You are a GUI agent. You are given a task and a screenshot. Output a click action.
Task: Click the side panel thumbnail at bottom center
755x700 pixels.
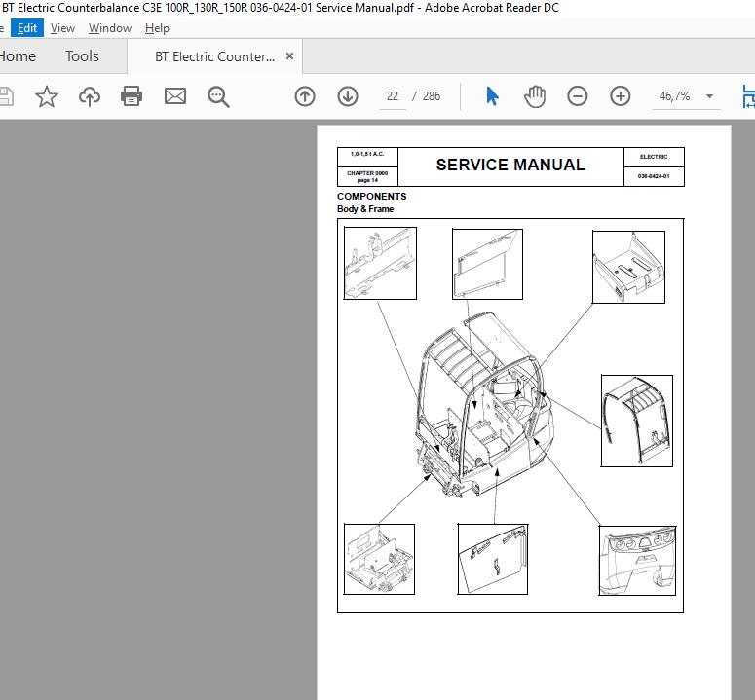[x=493, y=559]
